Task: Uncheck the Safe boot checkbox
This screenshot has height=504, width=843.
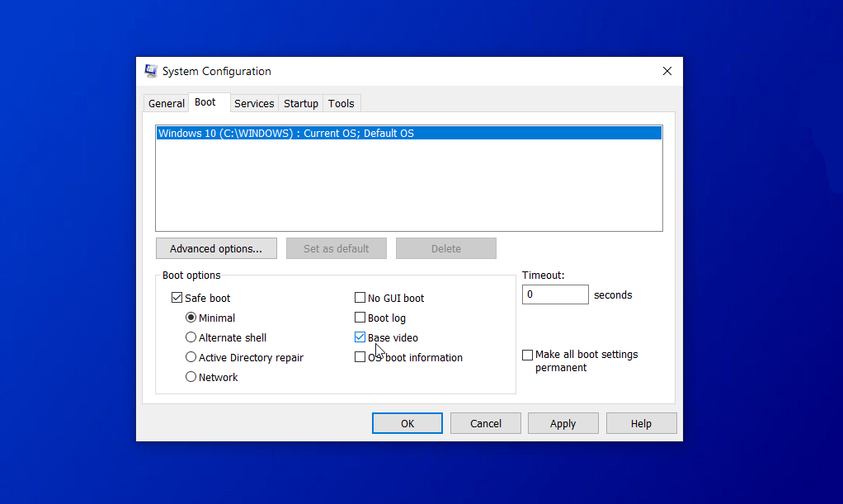Action: (x=177, y=298)
